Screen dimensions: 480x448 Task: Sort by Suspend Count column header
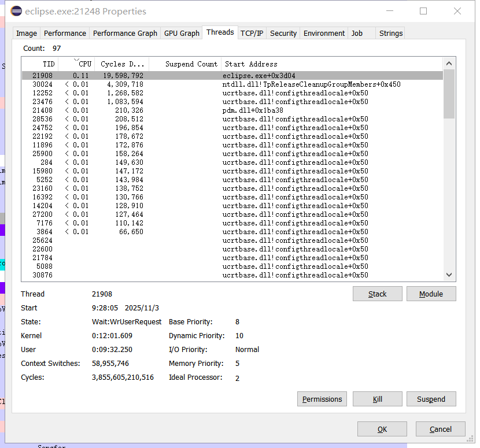click(x=185, y=64)
